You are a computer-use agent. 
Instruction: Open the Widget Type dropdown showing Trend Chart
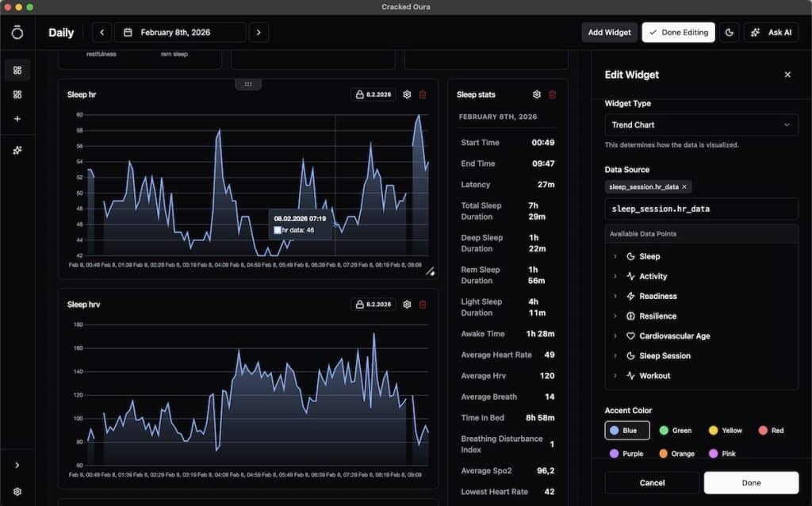pos(701,125)
